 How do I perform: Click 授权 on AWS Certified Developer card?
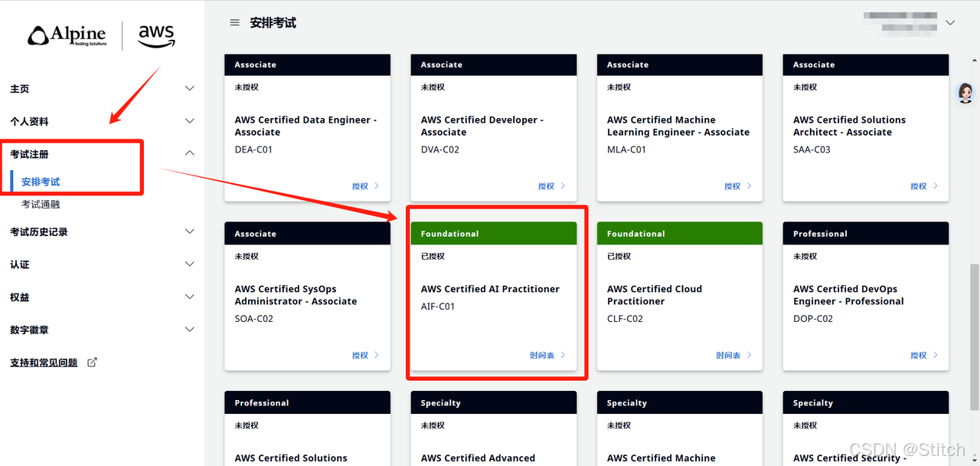[546, 186]
